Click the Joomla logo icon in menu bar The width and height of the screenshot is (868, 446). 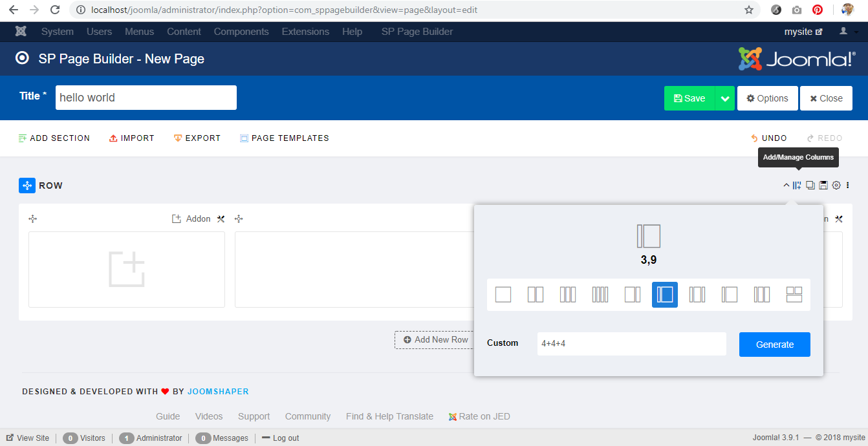21,32
